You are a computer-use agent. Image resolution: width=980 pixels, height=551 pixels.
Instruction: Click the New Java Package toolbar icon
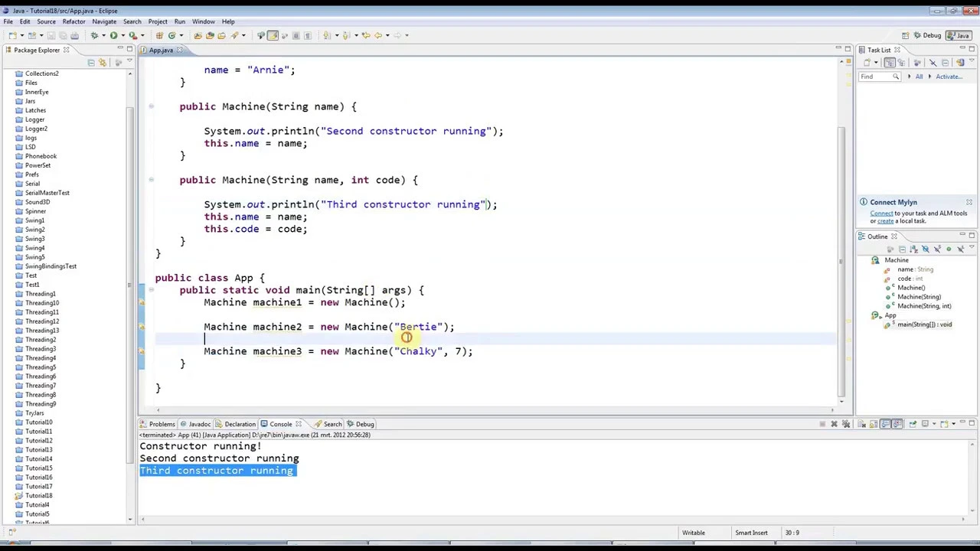[x=159, y=35]
